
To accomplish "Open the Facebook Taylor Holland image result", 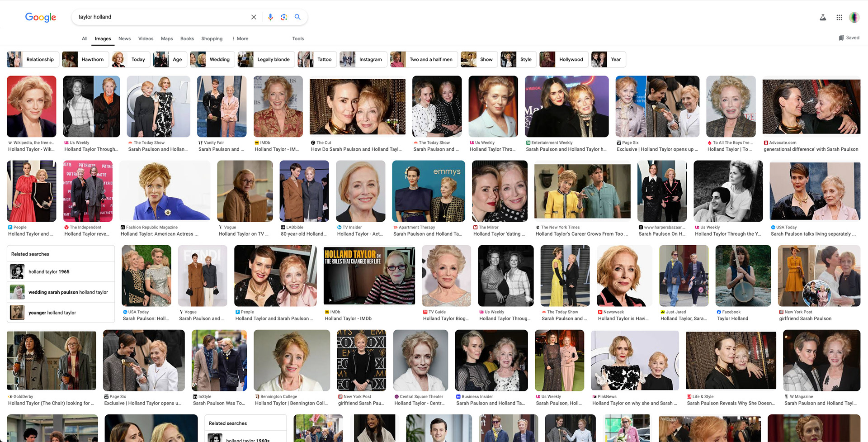I will point(743,276).
